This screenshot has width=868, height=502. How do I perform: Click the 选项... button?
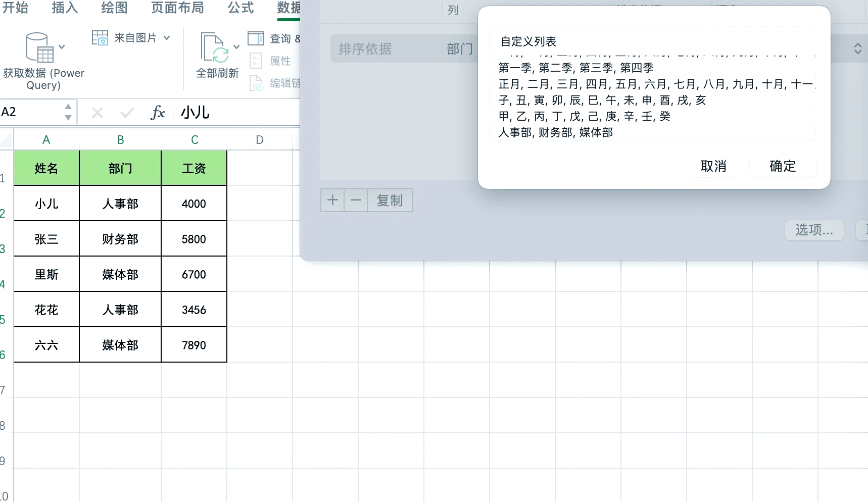coord(814,230)
